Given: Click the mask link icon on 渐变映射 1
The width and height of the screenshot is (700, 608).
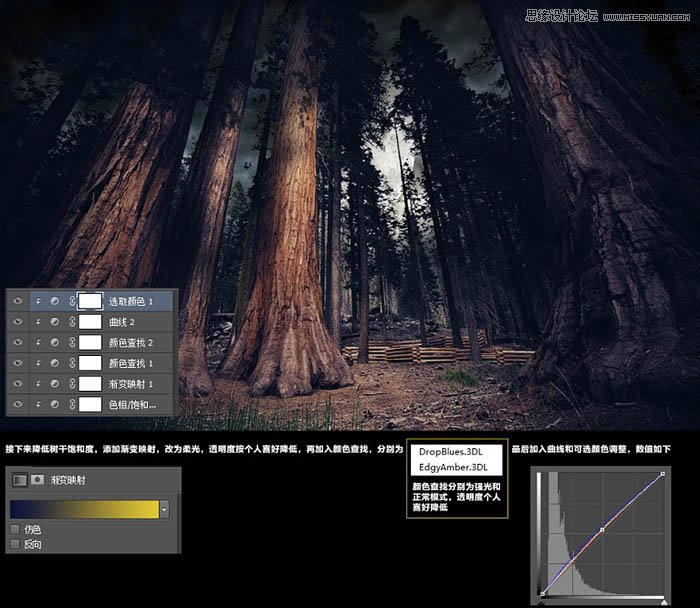Looking at the screenshot, I should coord(72,383).
